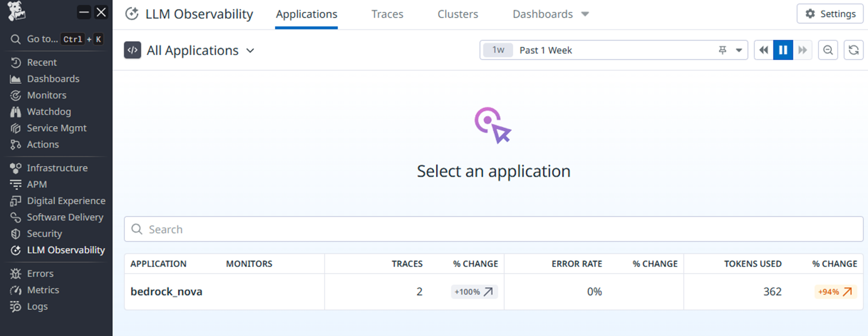
Task: Click the Metrics gauge icon
Action: tap(15, 290)
